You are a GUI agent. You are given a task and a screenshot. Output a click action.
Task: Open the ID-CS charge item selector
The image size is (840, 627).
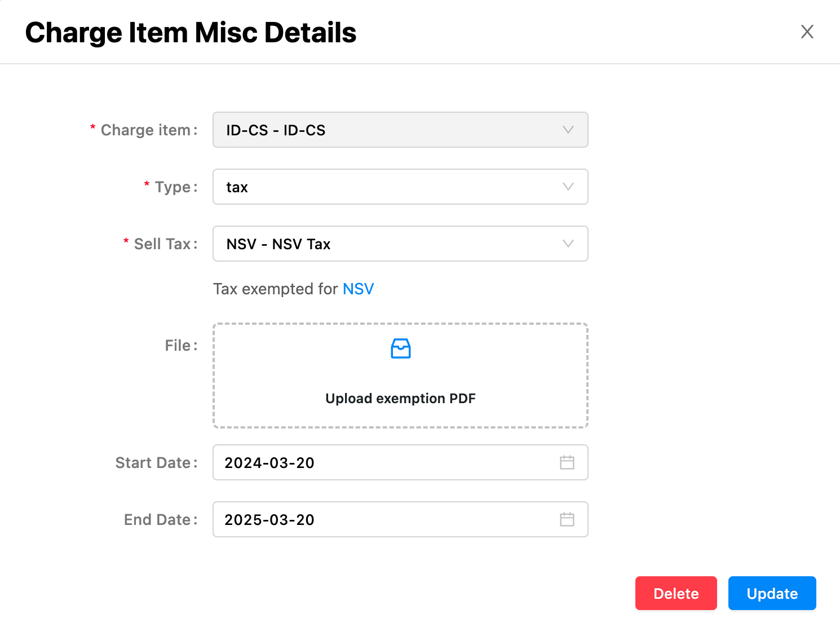389,130
